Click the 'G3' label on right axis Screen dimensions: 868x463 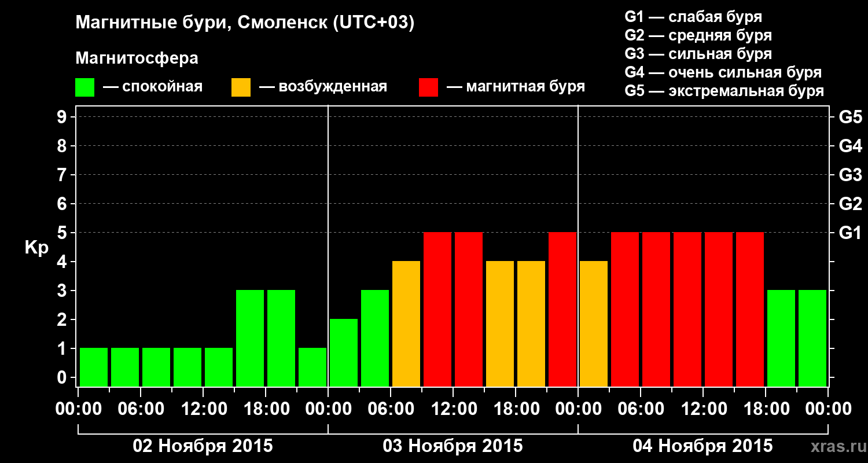[850, 175]
